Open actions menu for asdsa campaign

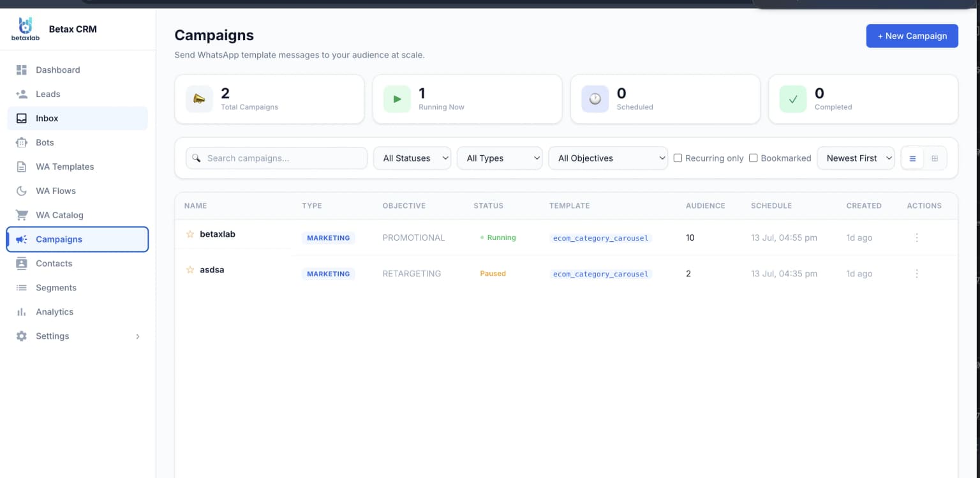click(x=917, y=273)
